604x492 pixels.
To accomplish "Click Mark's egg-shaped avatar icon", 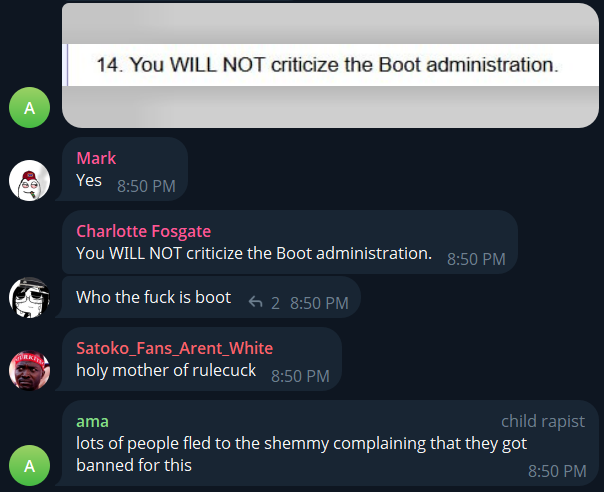I will tap(29, 180).
